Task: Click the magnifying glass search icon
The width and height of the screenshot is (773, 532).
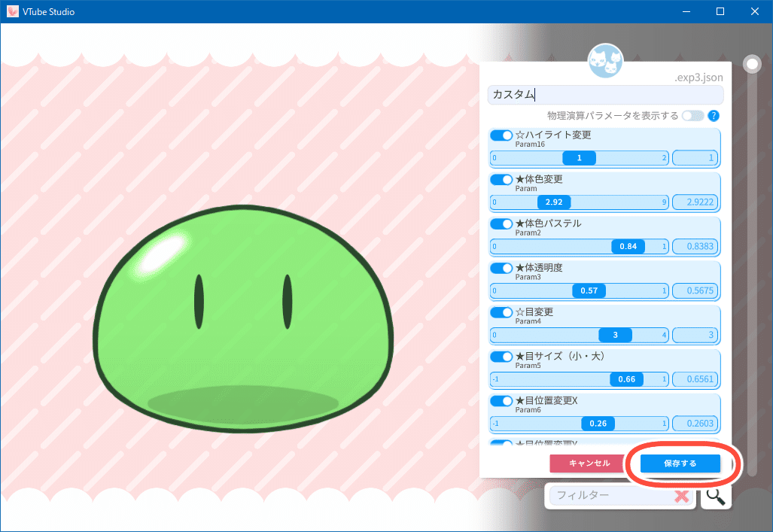Action: (715, 497)
